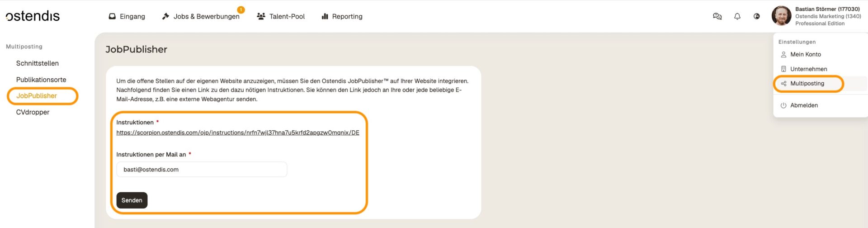Click the Reporting bar chart icon
The width and height of the screenshot is (868, 228).
(x=325, y=16)
